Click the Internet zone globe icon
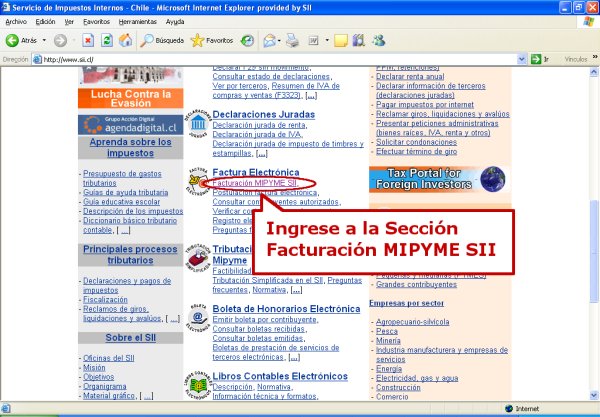600x417 pixels. point(509,409)
